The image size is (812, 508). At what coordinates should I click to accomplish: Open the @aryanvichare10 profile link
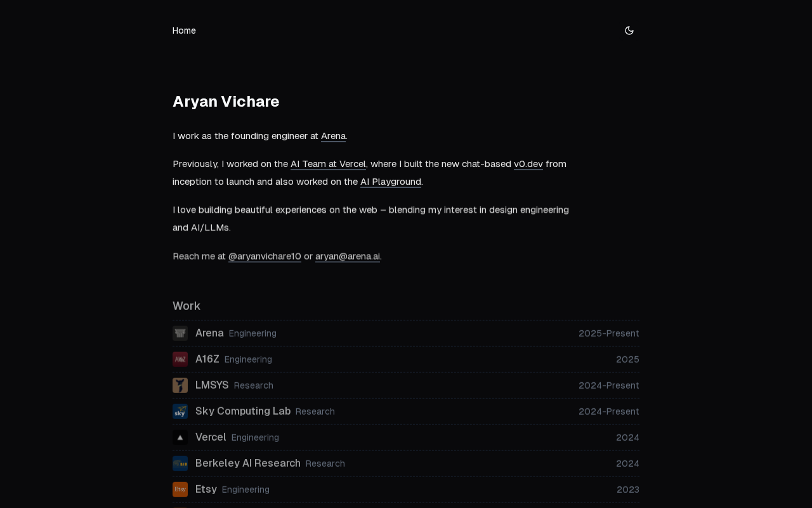tap(265, 256)
